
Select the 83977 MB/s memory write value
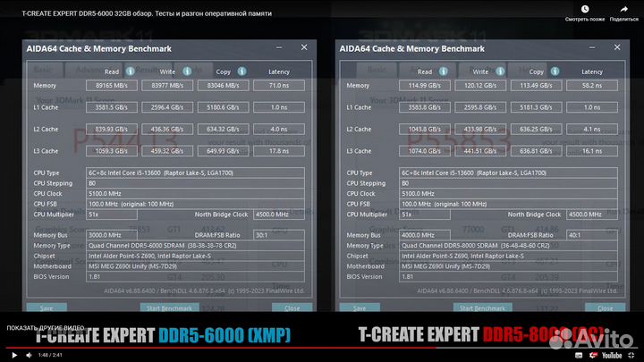coord(167,86)
